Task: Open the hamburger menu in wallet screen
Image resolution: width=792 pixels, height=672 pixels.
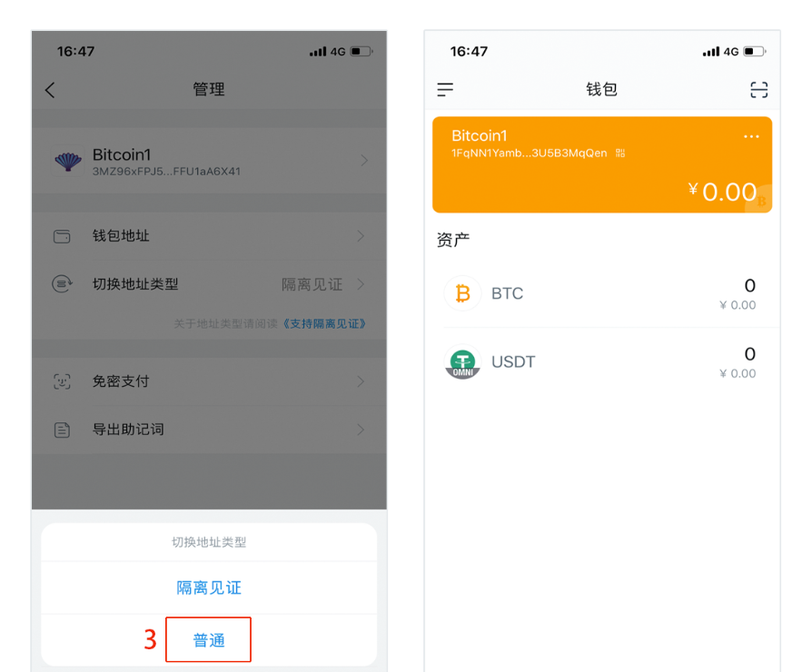Action: point(445,89)
